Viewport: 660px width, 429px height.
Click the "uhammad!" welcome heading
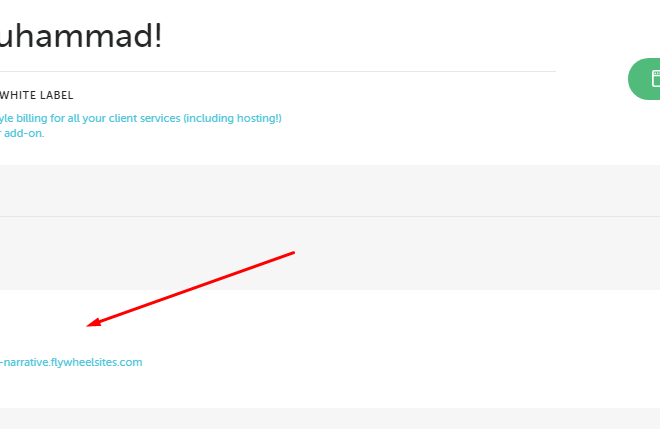pyautogui.click(x=81, y=36)
